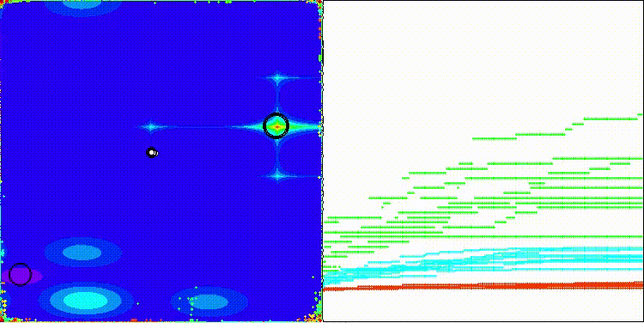Select the small white dot marker
This screenshot has height=323, width=644.
click(151, 153)
